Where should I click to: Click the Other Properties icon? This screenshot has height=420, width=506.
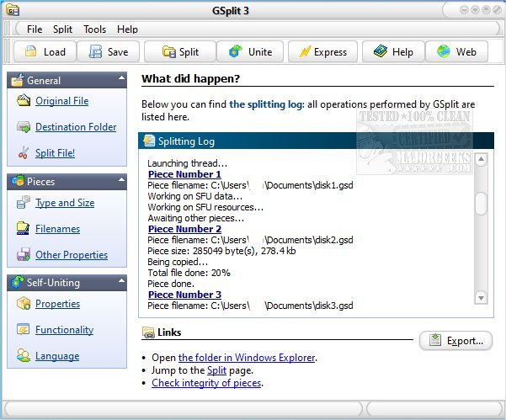click(22, 255)
